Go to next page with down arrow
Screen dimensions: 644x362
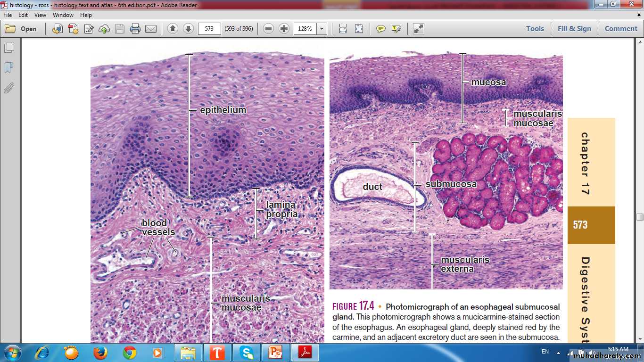click(x=188, y=29)
